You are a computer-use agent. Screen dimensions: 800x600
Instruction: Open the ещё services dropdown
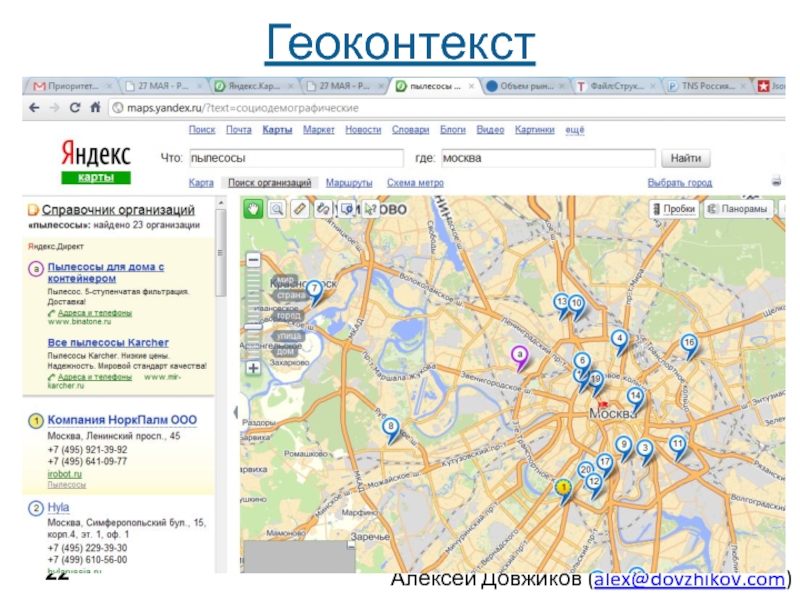pyautogui.click(x=574, y=130)
